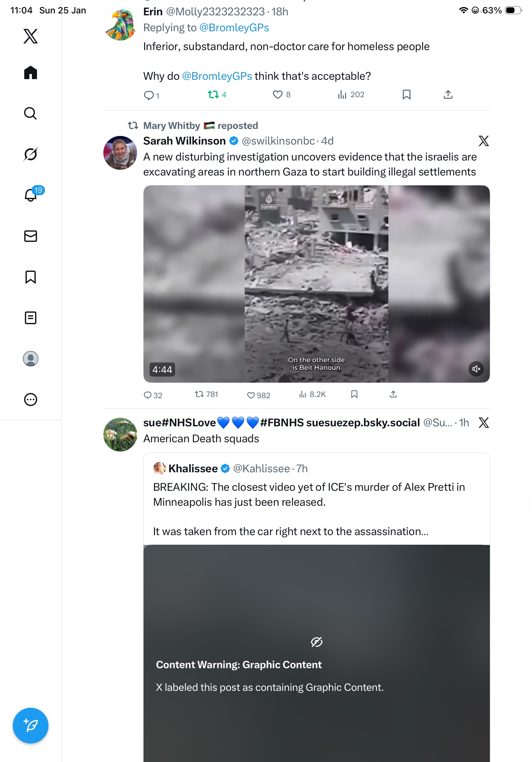Open the More options circle menu

pyautogui.click(x=31, y=399)
